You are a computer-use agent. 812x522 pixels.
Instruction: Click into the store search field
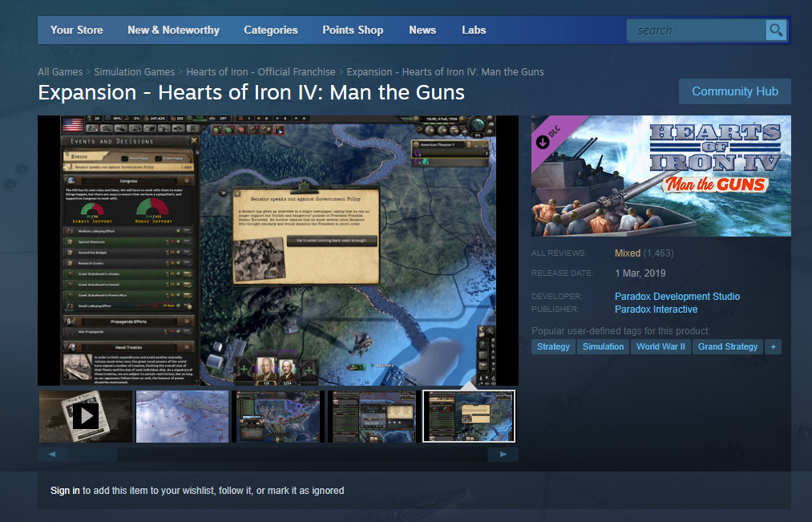tap(697, 30)
